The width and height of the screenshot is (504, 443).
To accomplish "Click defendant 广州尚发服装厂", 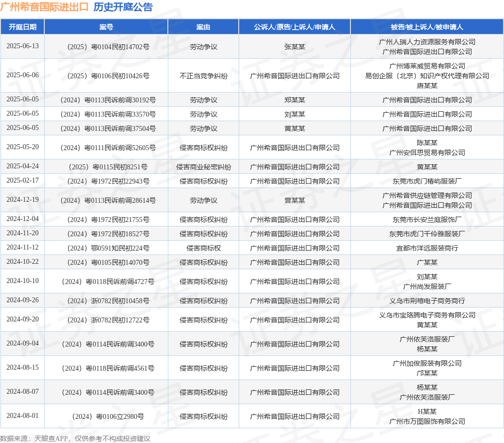I will tap(427, 286).
